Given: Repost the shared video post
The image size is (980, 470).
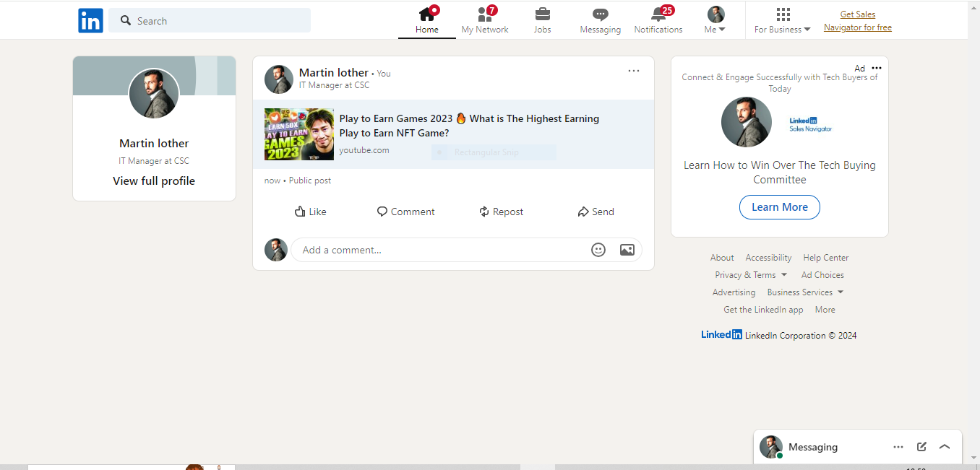Looking at the screenshot, I should [x=501, y=212].
